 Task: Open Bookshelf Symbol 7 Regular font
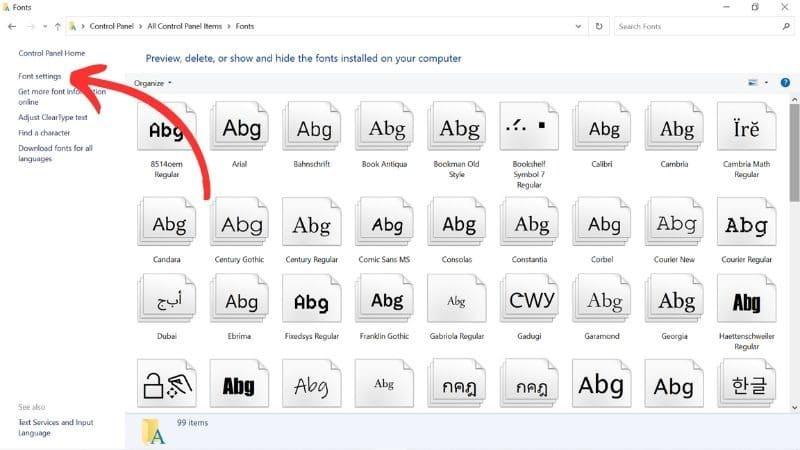tap(529, 127)
